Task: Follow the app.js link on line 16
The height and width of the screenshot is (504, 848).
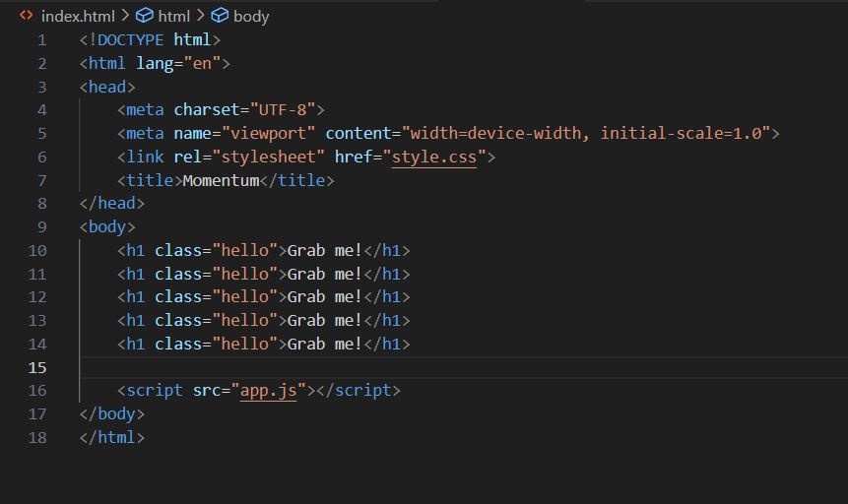Action: click(268, 391)
